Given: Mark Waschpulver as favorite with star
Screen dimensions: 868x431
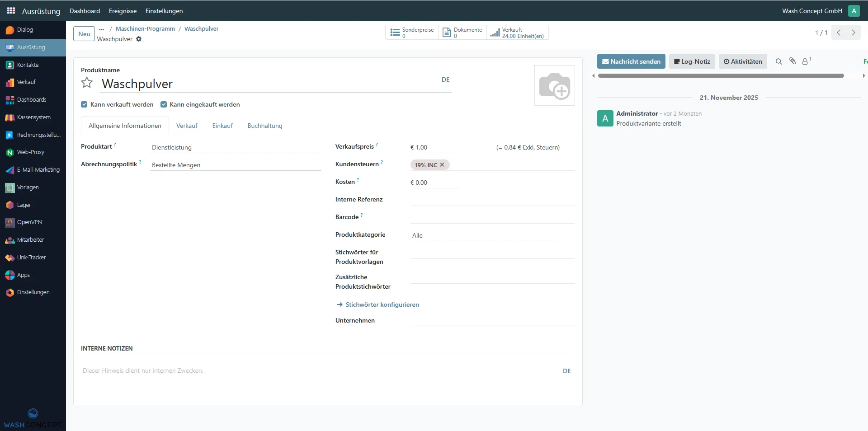Looking at the screenshot, I should (87, 83).
